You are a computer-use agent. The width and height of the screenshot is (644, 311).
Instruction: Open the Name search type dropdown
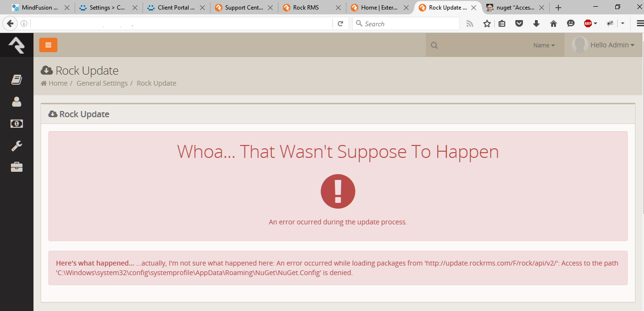[x=544, y=45]
